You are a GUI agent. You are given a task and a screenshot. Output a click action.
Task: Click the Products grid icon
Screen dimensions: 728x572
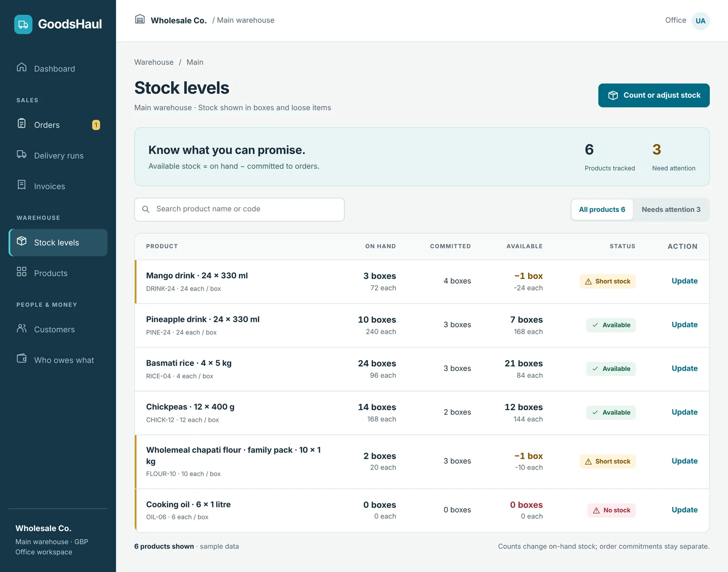(21, 272)
